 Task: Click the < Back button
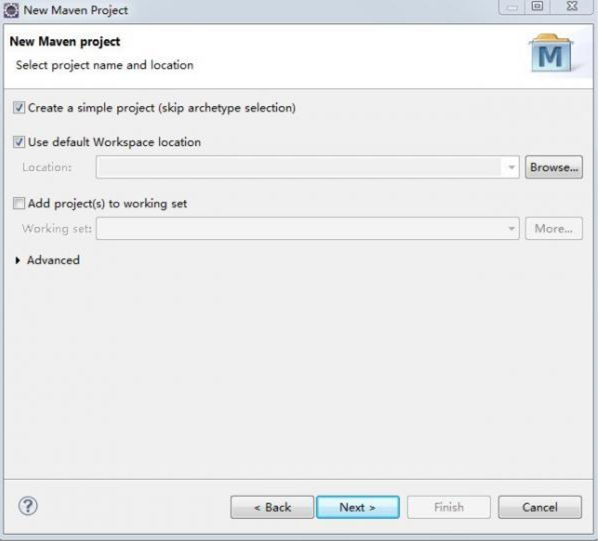point(272,507)
